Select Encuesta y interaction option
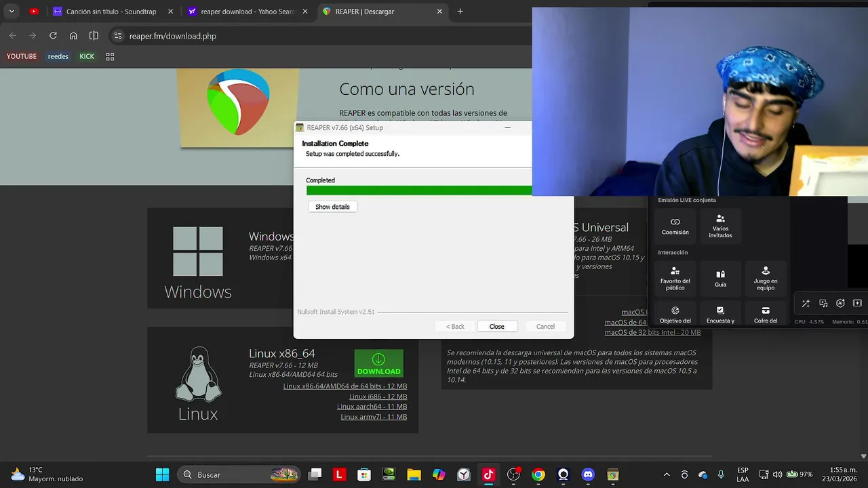This screenshot has width=868, height=488. click(x=720, y=314)
